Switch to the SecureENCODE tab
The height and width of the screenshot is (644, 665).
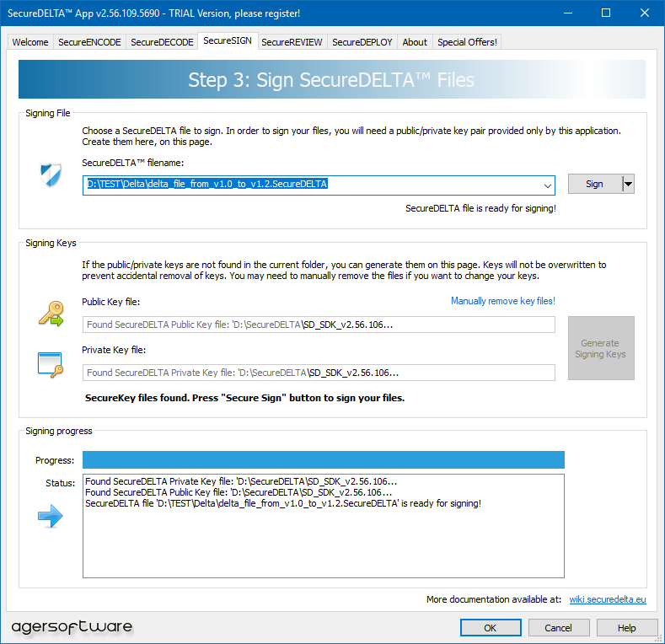[x=89, y=42]
